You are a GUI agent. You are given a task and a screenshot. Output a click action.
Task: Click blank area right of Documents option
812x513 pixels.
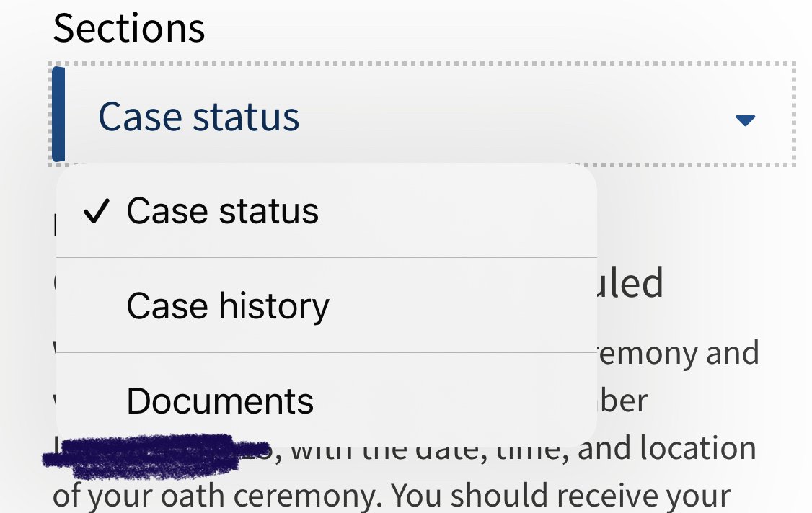[x=456, y=401]
